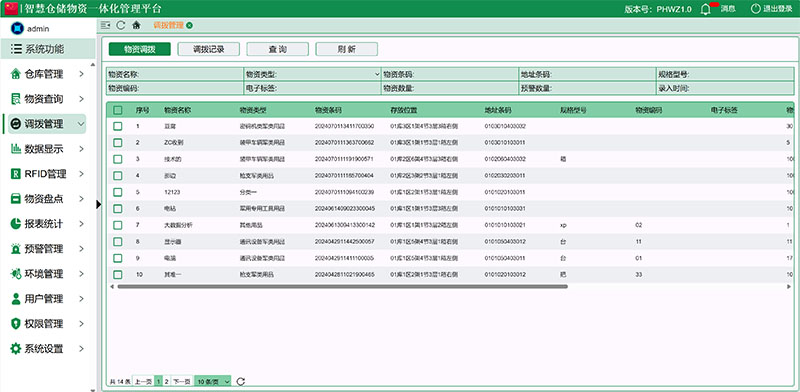Check the box for row 3 技术的

pos(118,159)
